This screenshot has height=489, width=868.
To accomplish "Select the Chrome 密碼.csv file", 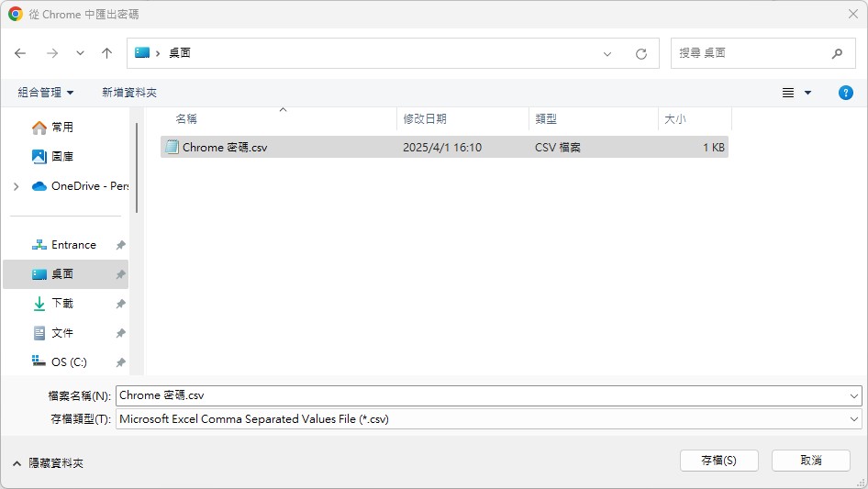I will click(444, 148).
